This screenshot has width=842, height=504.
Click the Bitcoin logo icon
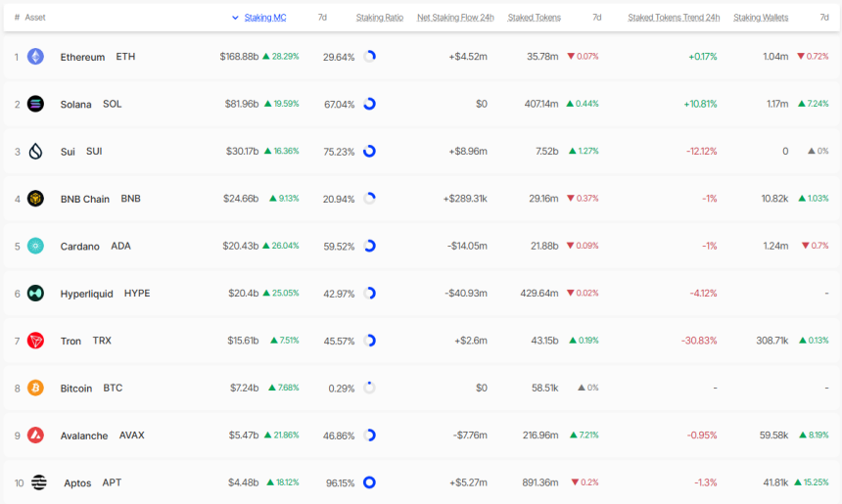(35, 388)
